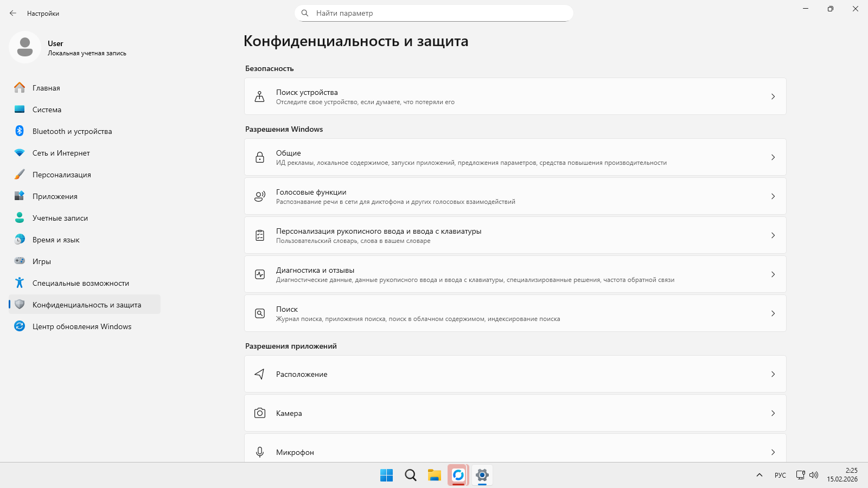The height and width of the screenshot is (488, 868).
Task: Click the User profile avatar picture
Action: coord(25,47)
